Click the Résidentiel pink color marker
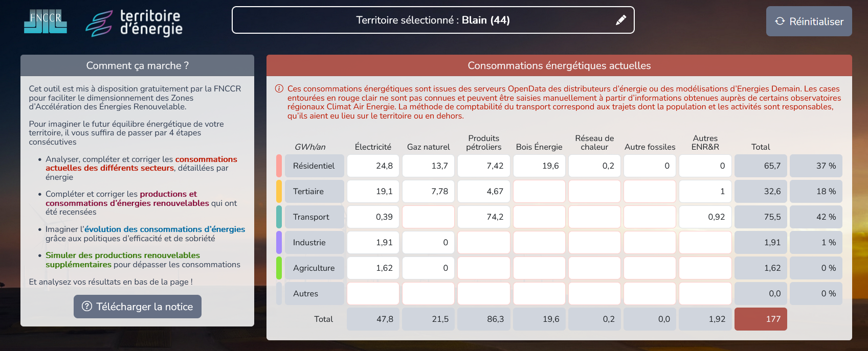Screen dimensions: 868x351 tap(279, 166)
